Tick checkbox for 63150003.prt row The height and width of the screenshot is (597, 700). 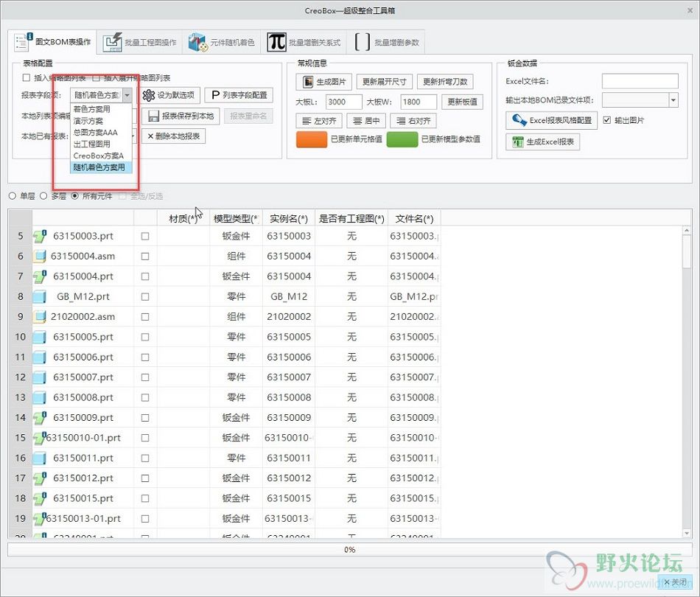tap(145, 236)
